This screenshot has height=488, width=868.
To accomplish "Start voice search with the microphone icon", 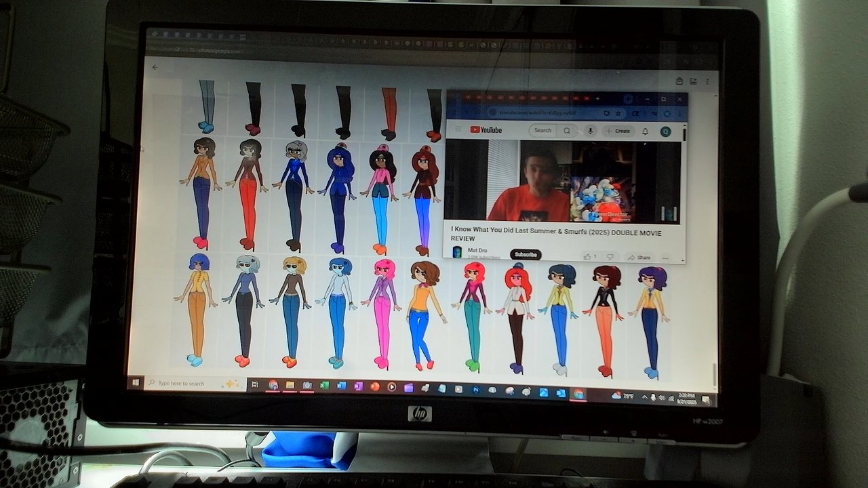I will (591, 130).
